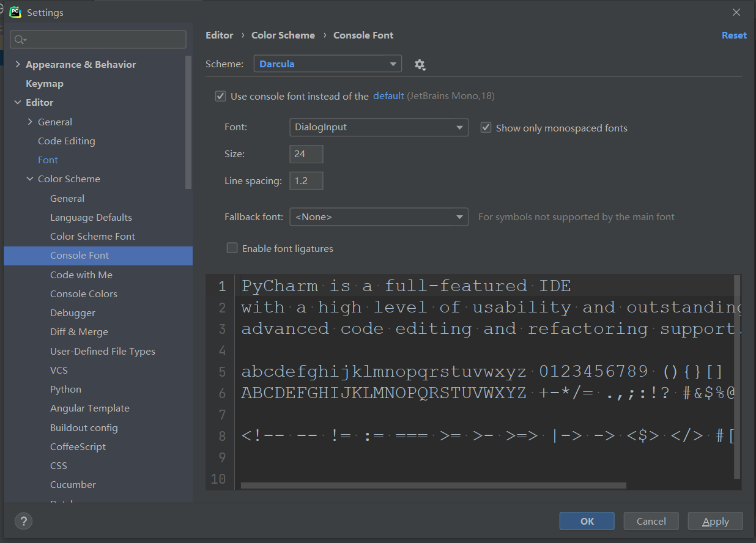
Task: Open the Fallback font dropdown
Action: click(x=379, y=216)
